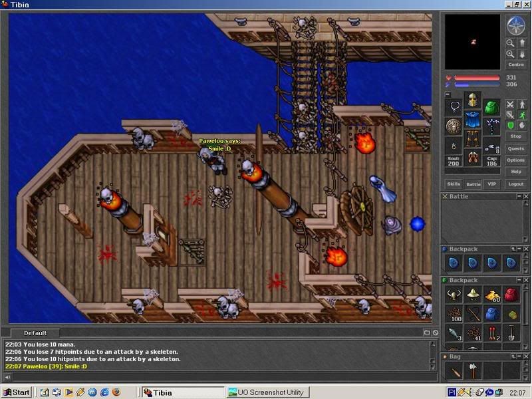Click the blue mana bar
This screenshot has width=532, height=399.
click(477, 84)
